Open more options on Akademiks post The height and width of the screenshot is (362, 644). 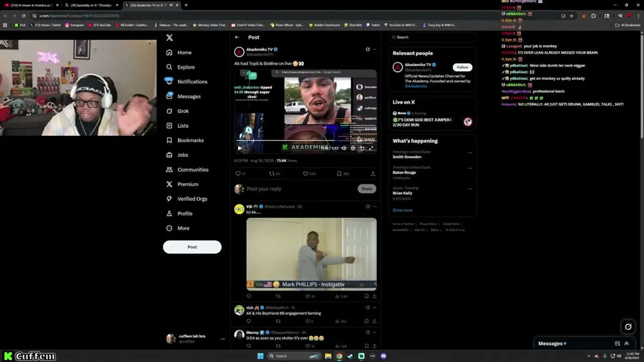(x=374, y=49)
